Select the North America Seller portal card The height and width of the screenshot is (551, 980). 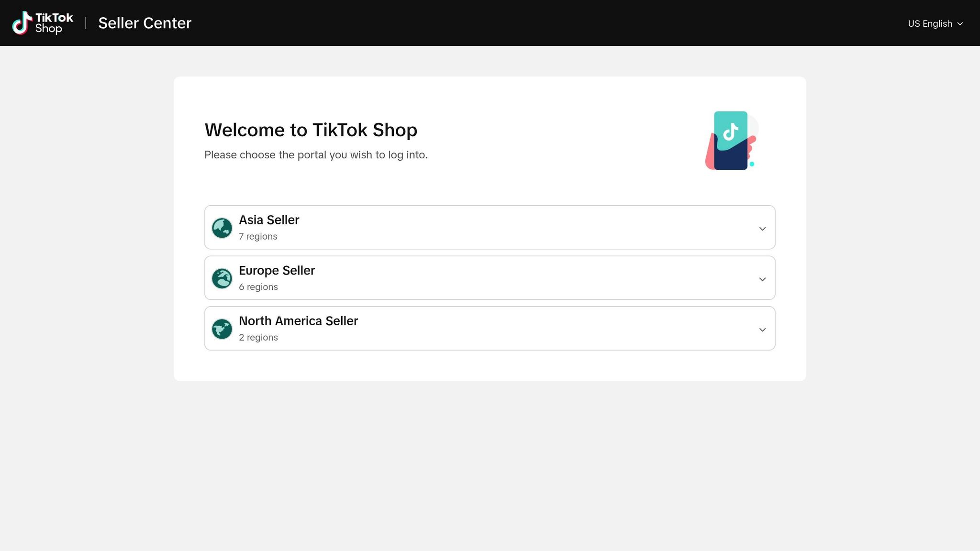pos(490,329)
